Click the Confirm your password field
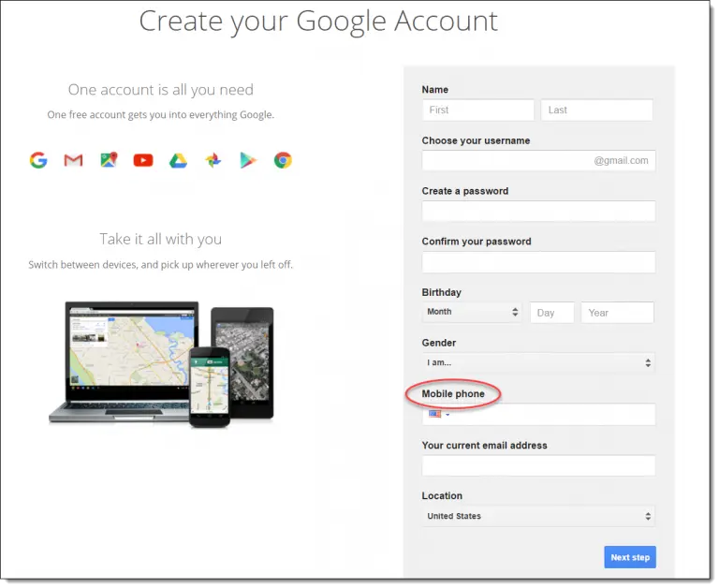 pyautogui.click(x=539, y=262)
